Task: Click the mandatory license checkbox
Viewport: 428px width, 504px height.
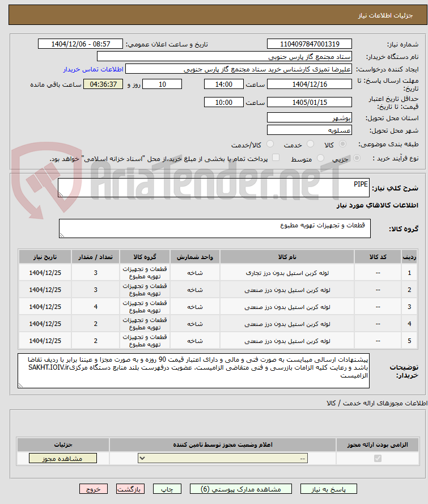Action: (378, 458)
